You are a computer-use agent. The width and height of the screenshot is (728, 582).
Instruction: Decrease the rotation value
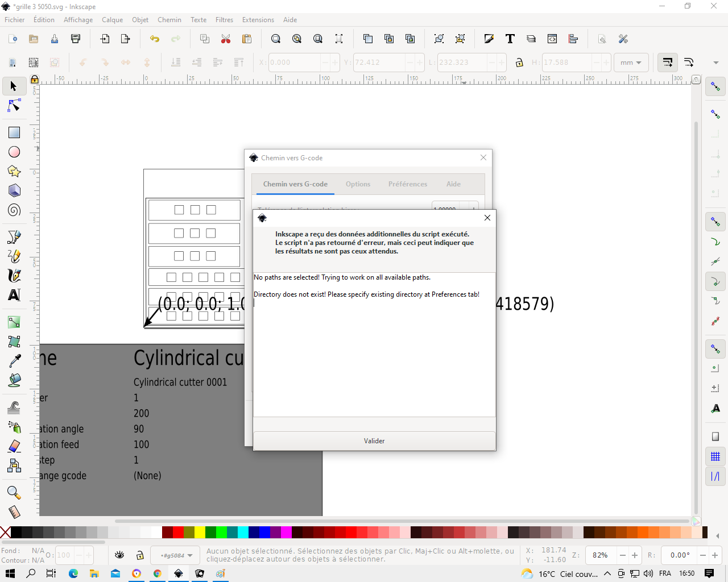pyautogui.click(x=703, y=555)
